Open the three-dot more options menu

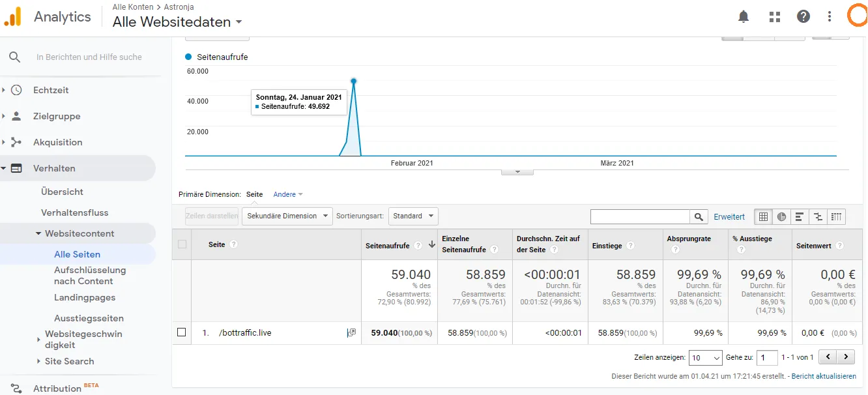point(830,16)
